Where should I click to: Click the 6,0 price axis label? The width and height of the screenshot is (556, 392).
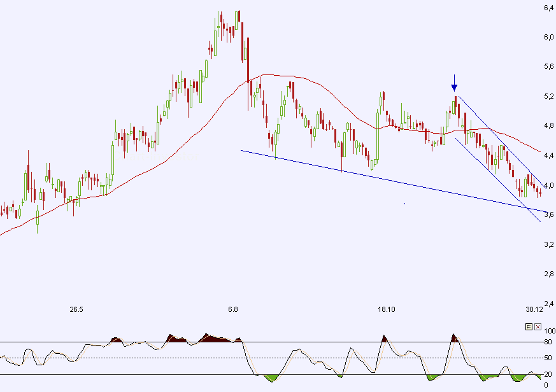coord(548,37)
